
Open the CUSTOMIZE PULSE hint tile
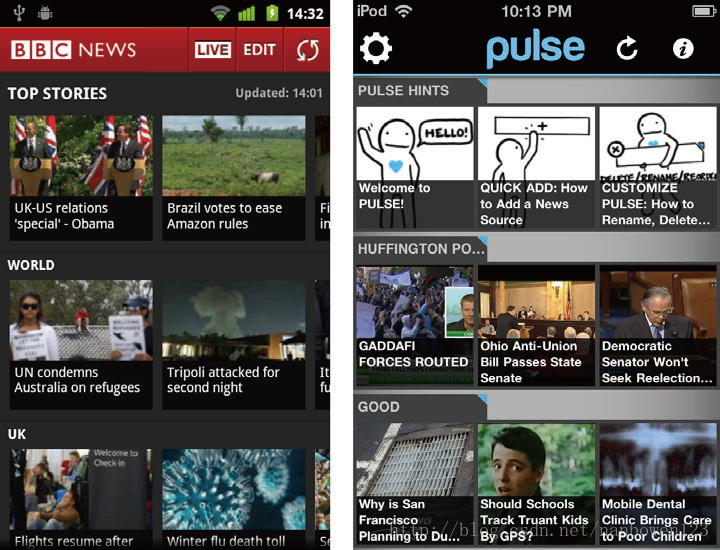pos(658,167)
